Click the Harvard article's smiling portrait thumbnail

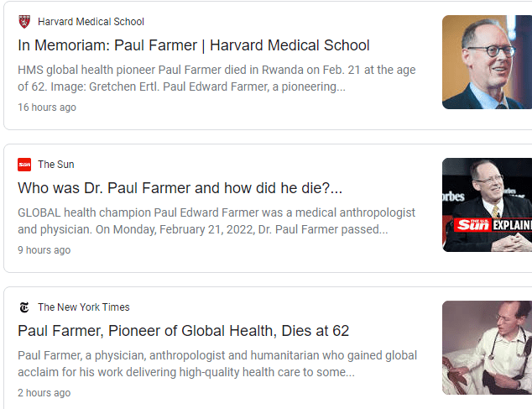[x=487, y=62]
